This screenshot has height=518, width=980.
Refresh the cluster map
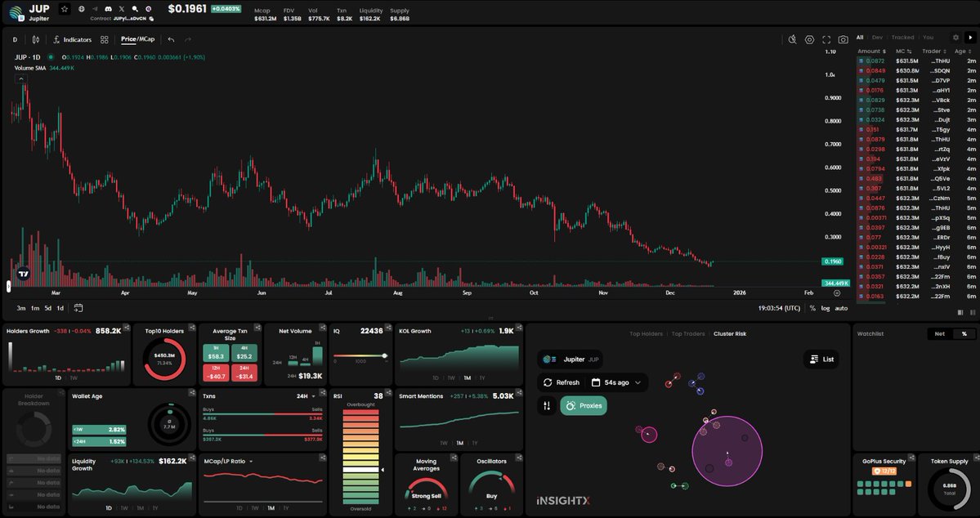click(561, 382)
